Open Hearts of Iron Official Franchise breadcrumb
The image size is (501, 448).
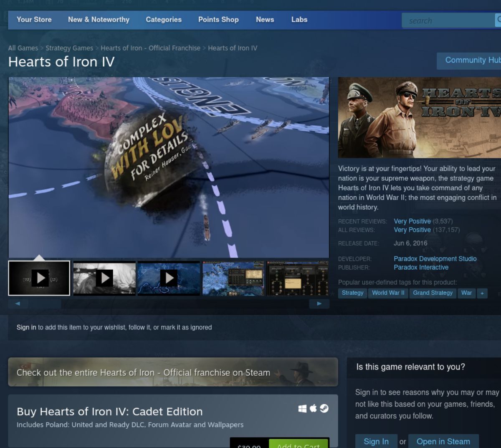tap(150, 48)
